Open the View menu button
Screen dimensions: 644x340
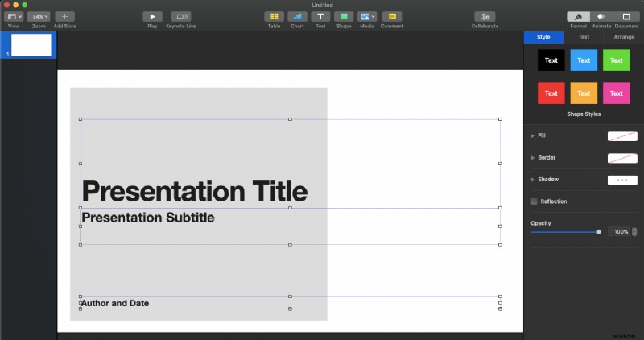14,16
